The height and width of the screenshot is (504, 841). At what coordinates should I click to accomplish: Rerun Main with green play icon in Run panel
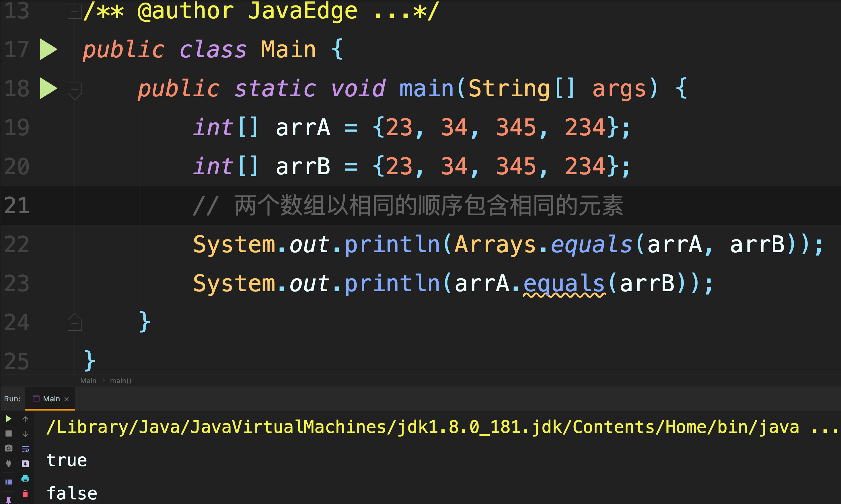coord(9,419)
